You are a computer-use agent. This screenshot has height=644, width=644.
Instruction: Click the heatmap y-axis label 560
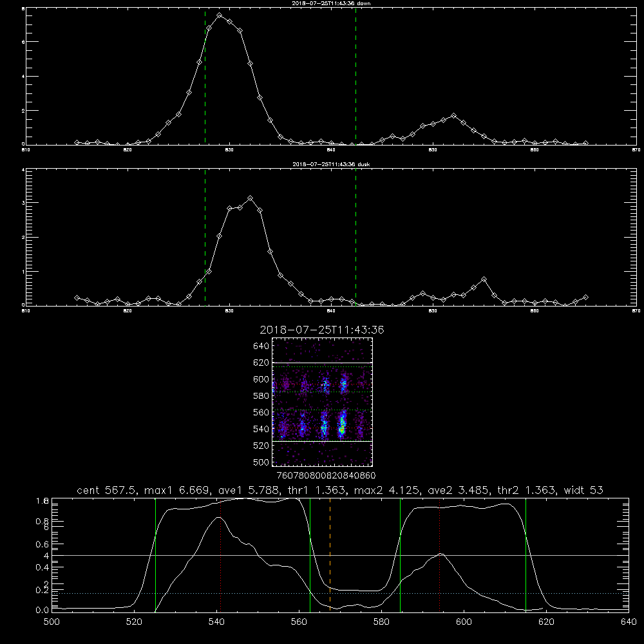coord(261,412)
